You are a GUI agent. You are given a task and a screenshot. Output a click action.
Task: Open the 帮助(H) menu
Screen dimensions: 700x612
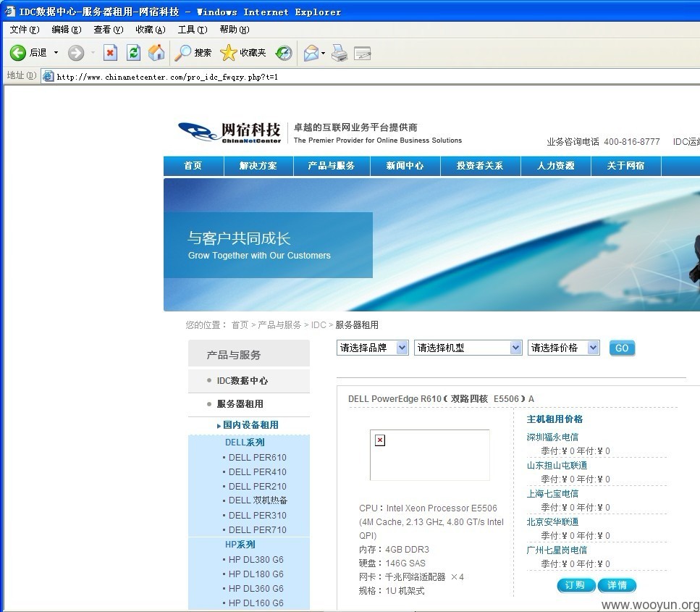(235, 30)
